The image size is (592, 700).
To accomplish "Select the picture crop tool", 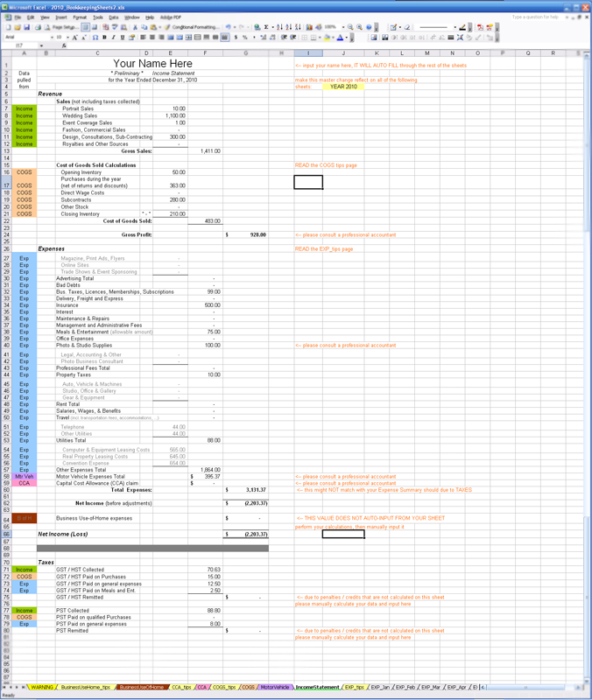I will (433, 37).
